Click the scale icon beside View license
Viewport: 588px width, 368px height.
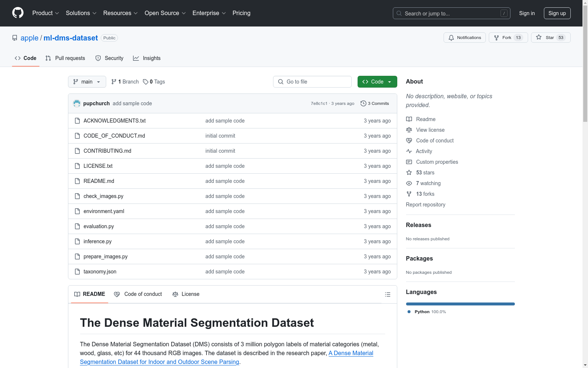coord(409,130)
